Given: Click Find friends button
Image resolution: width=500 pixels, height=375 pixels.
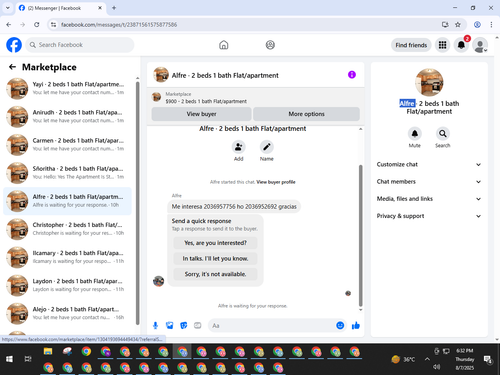Looking at the screenshot, I should (x=411, y=45).
